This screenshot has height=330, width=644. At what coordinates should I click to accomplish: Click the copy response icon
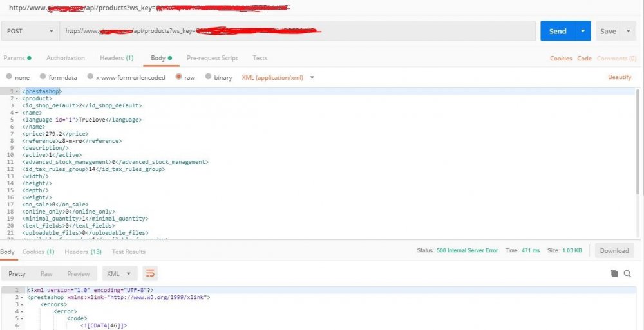click(614, 273)
